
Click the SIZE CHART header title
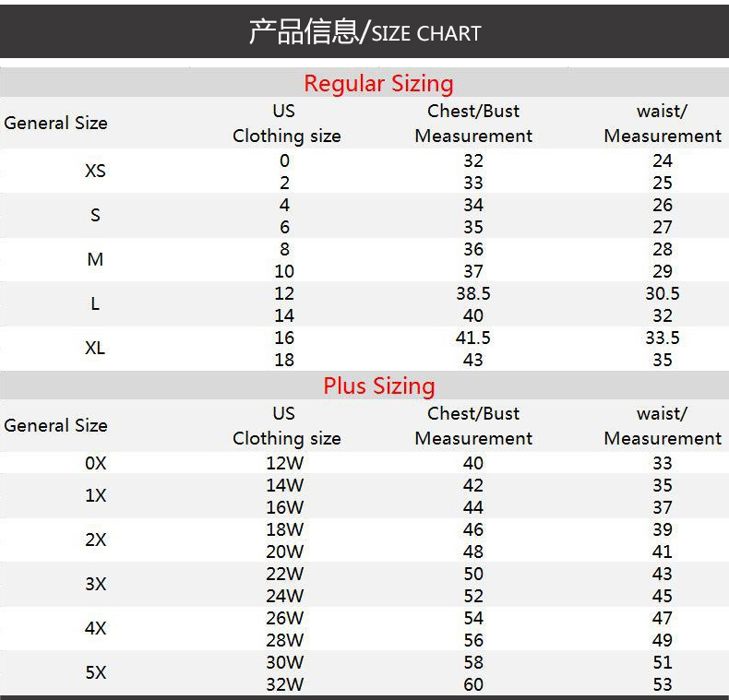tap(364, 33)
